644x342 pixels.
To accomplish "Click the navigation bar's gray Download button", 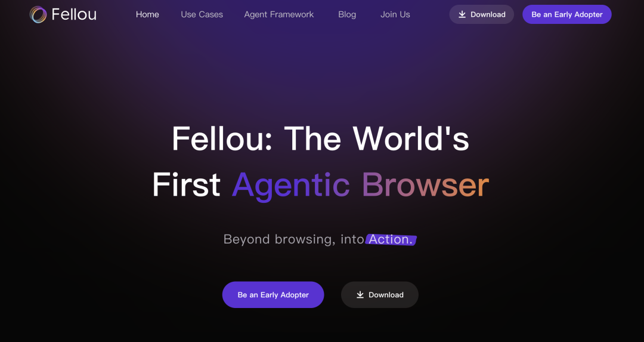I will (481, 14).
